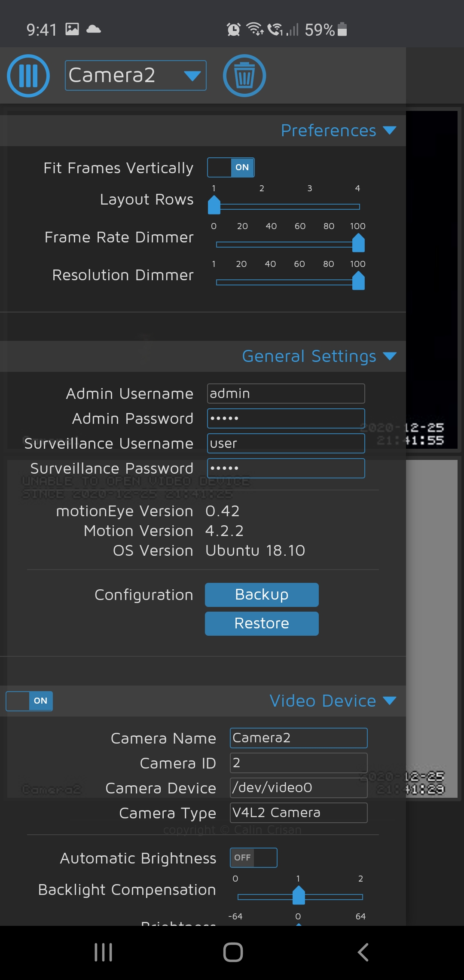Collapse the Preferences section
This screenshot has height=980, width=464.
(389, 130)
